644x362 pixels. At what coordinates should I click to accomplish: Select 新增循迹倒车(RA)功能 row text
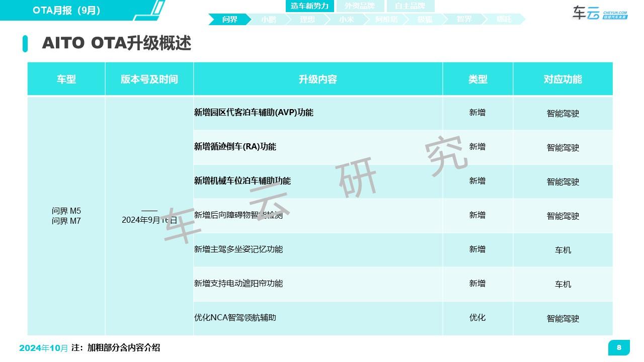tap(235, 147)
